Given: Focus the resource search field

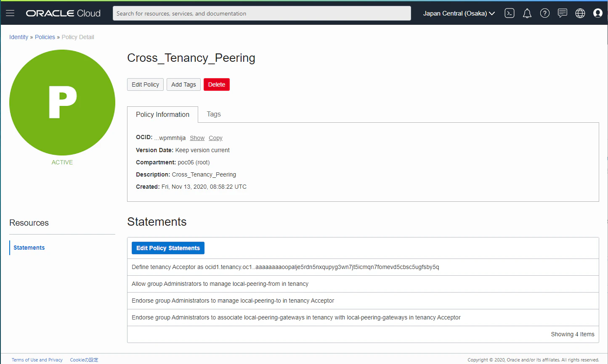Looking at the screenshot, I should pos(262,13).
